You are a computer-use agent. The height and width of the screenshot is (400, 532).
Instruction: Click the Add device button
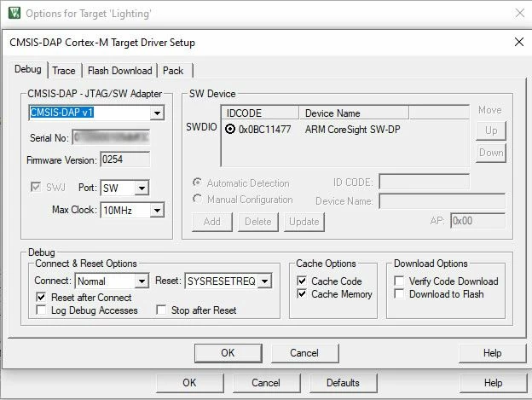[x=212, y=222]
